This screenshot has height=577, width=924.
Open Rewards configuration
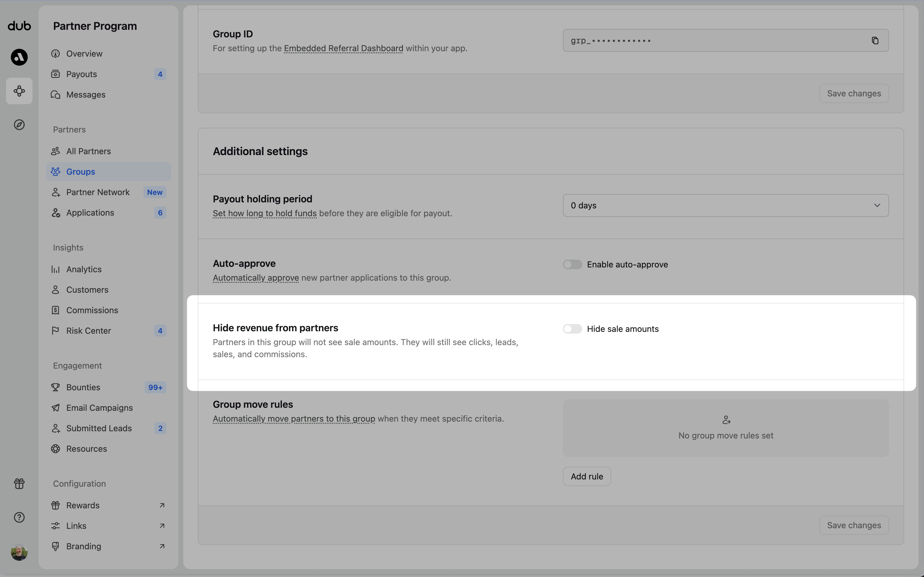108,505
